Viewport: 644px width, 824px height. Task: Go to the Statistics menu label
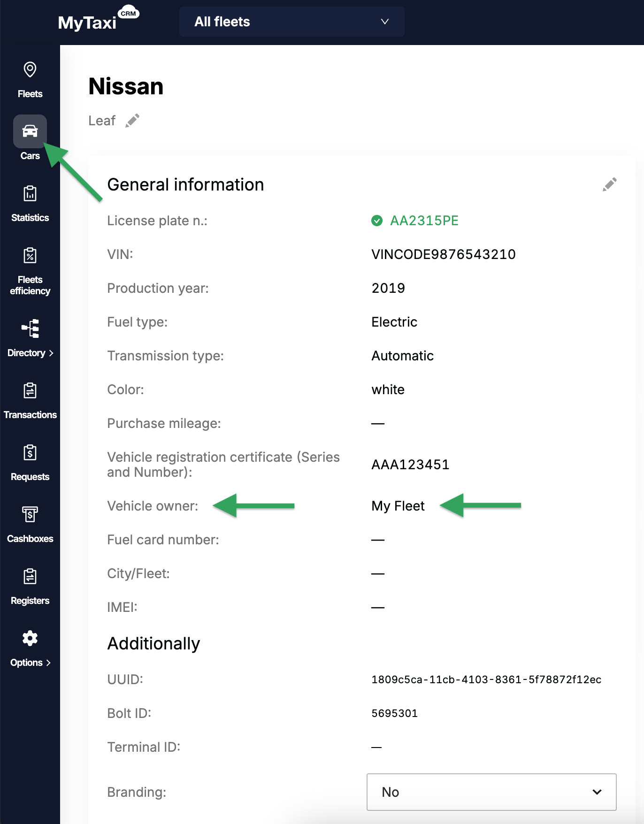[30, 218]
